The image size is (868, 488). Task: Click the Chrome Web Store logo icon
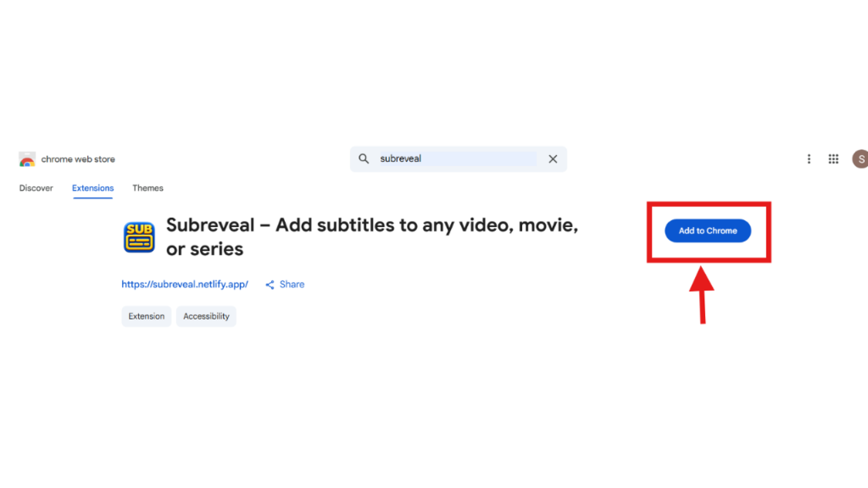click(x=26, y=159)
